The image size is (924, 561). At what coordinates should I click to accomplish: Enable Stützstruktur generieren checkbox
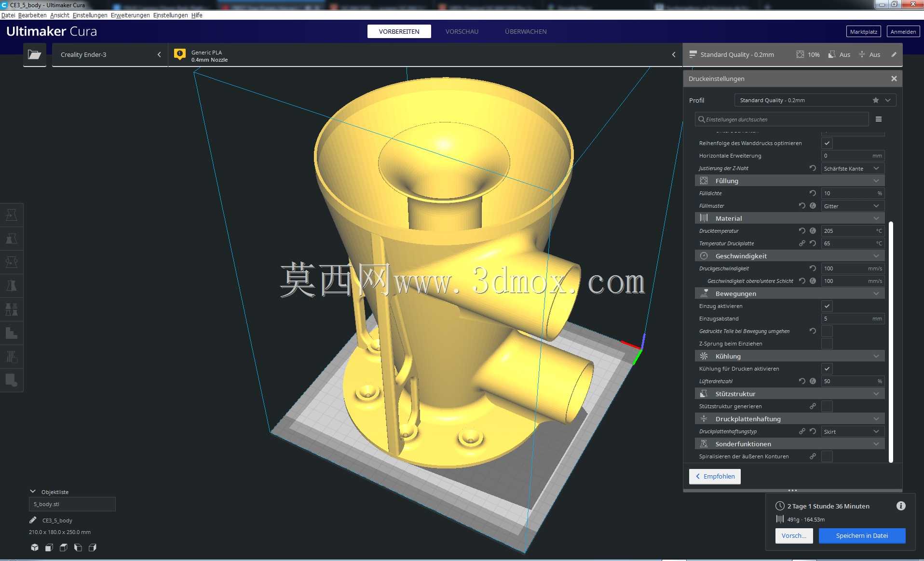[827, 406]
